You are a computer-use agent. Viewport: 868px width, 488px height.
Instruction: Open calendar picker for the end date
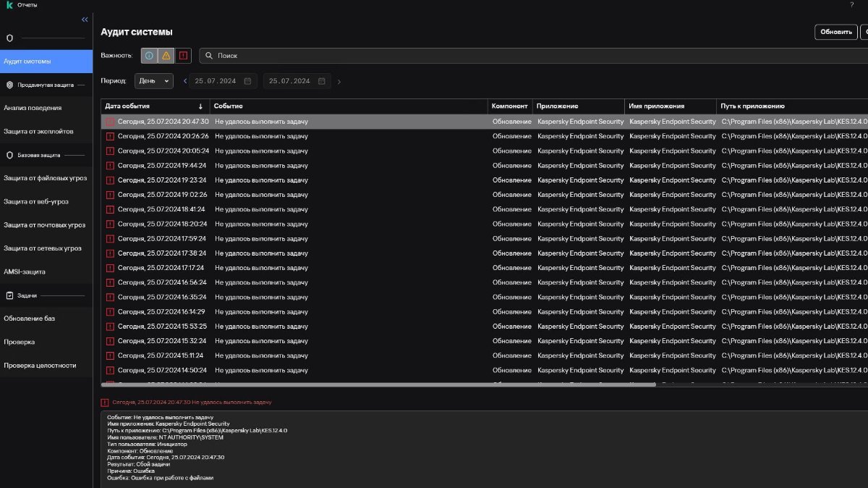coord(321,81)
